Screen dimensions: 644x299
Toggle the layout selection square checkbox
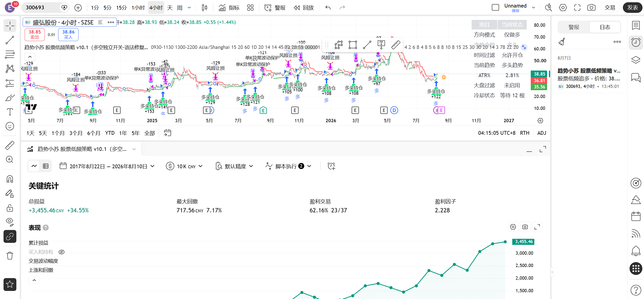click(495, 8)
